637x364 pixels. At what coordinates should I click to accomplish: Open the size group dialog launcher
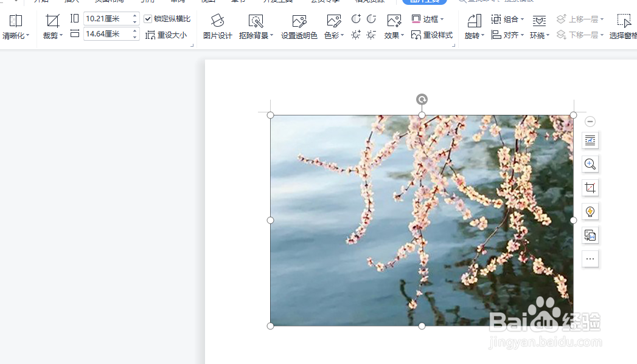(192, 46)
